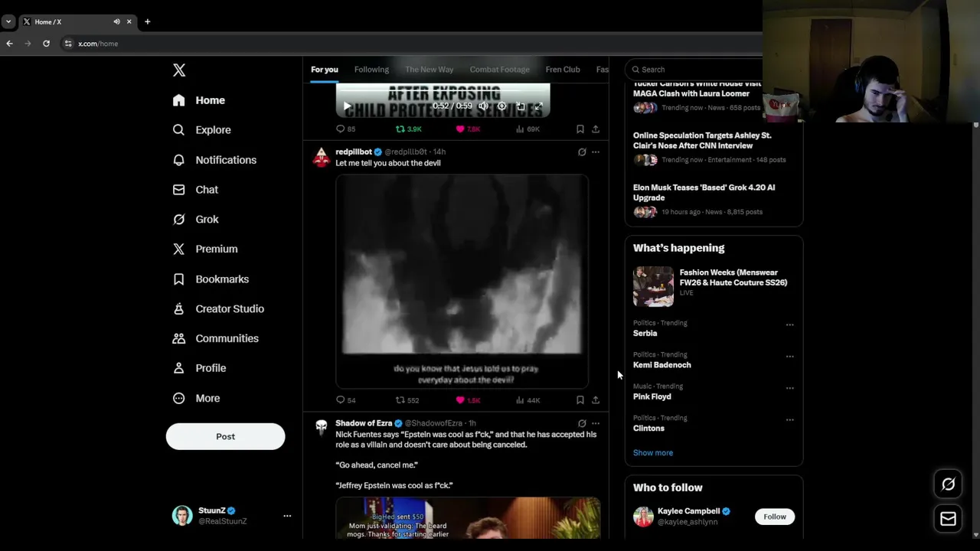Reload the page in the browser
The width and height of the screenshot is (980, 551).
46,44
